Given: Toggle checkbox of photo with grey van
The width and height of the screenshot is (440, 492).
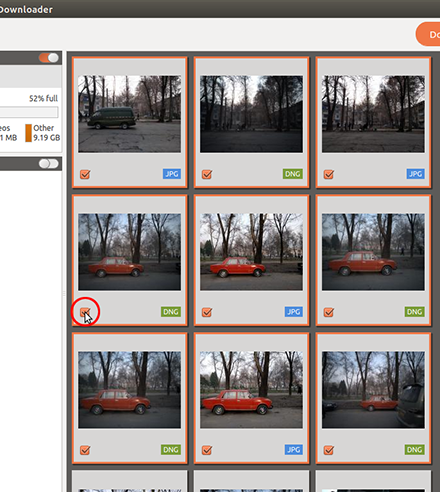Looking at the screenshot, I should [329, 450].
